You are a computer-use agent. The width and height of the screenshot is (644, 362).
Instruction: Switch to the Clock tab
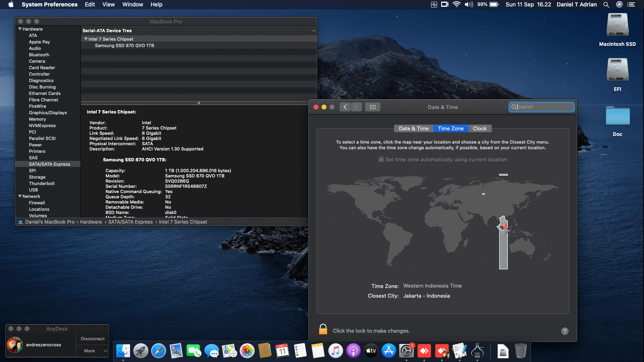click(479, 128)
